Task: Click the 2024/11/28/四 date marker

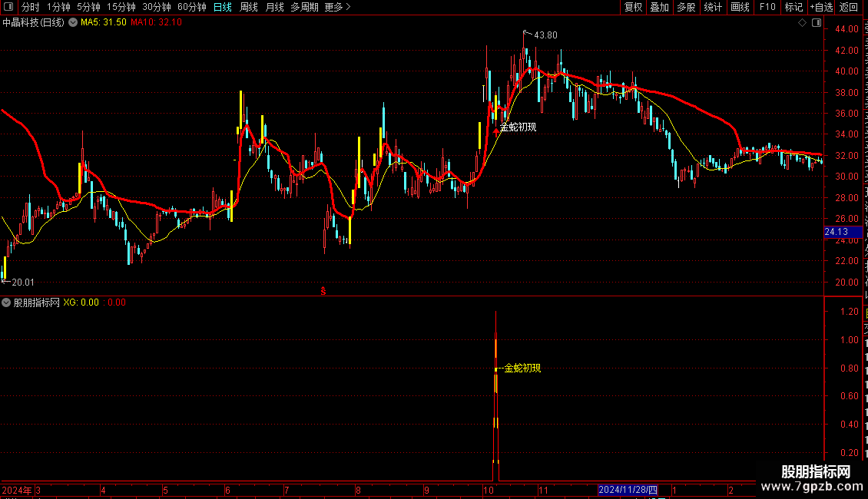Action: click(x=628, y=490)
